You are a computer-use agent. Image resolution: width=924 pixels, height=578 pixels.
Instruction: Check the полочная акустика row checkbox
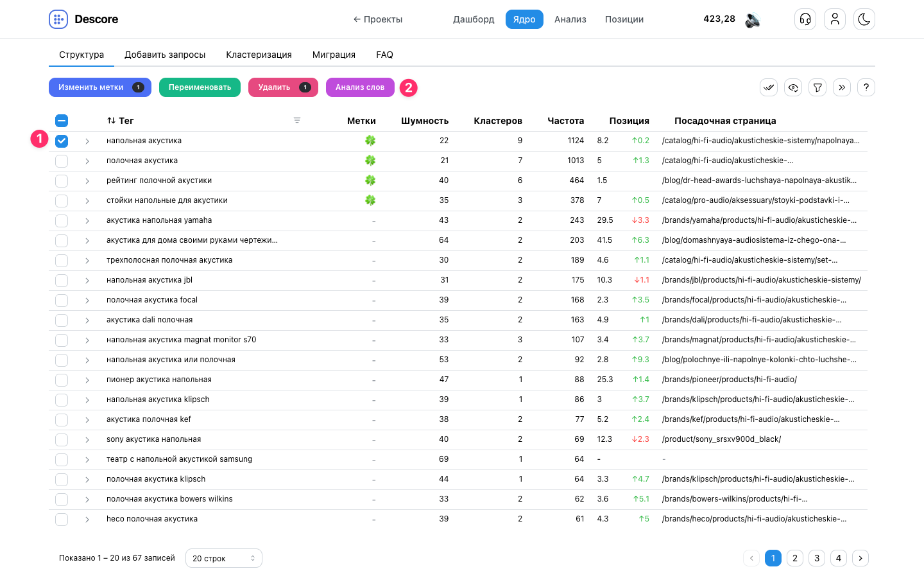pyautogui.click(x=62, y=161)
